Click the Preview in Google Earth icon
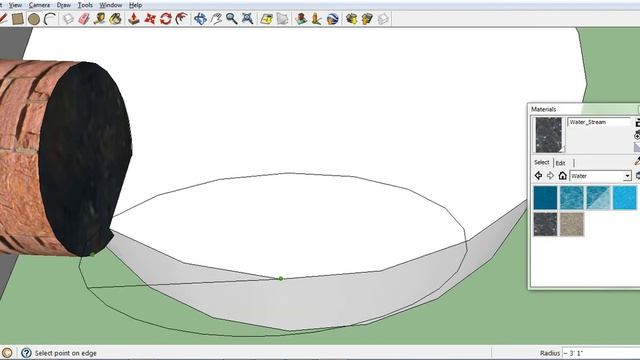Viewport: 640px width, 360px height. (x=333, y=19)
